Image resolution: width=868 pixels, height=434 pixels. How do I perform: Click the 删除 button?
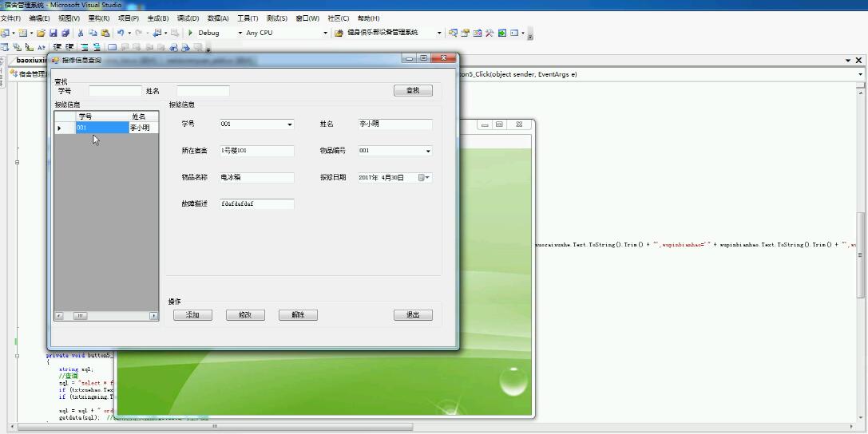coord(298,315)
